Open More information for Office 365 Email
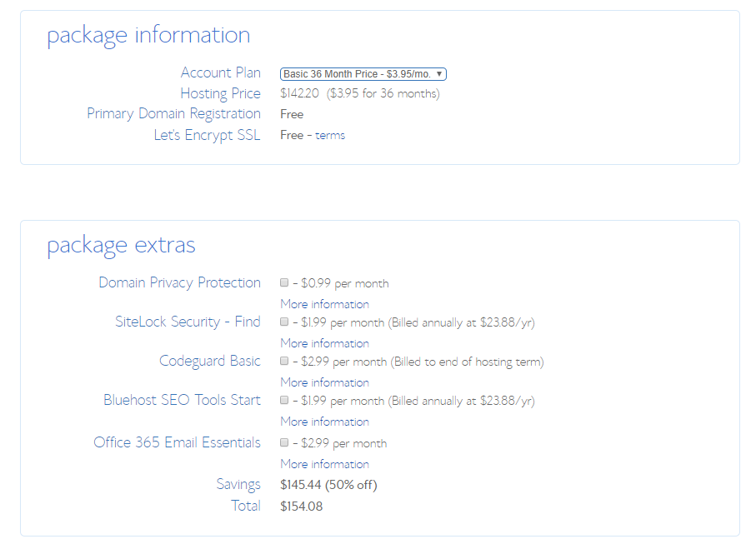 (324, 464)
